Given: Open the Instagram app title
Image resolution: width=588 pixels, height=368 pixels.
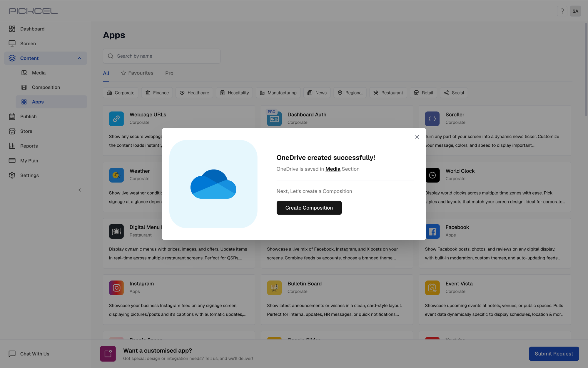Looking at the screenshot, I should coord(142,284).
